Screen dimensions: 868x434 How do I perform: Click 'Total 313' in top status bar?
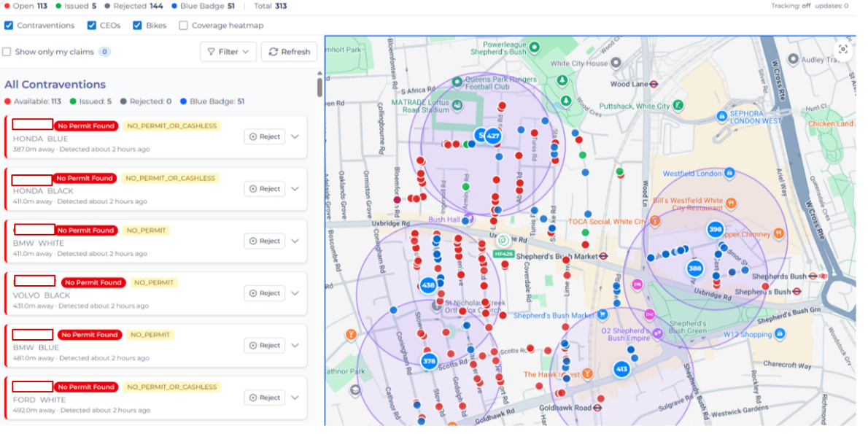(271, 7)
